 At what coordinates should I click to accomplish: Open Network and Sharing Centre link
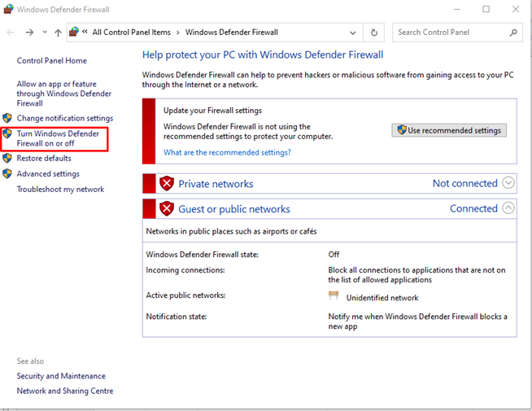click(x=65, y=391)
